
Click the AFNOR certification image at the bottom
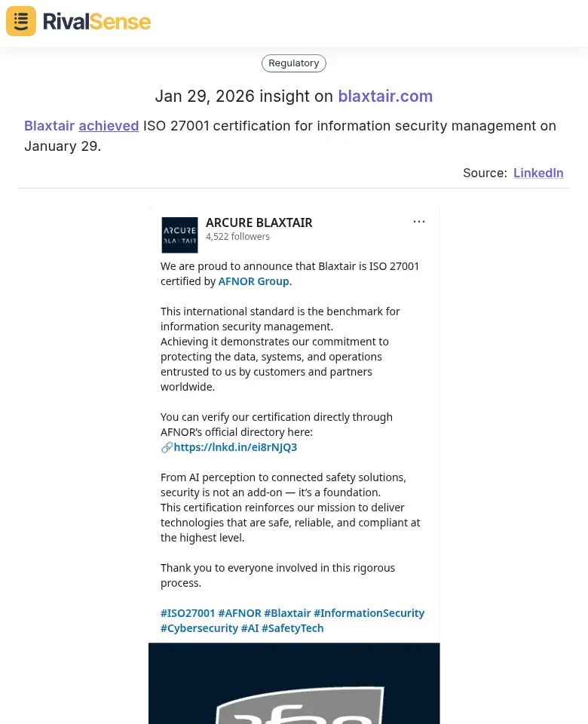[294, 683]
